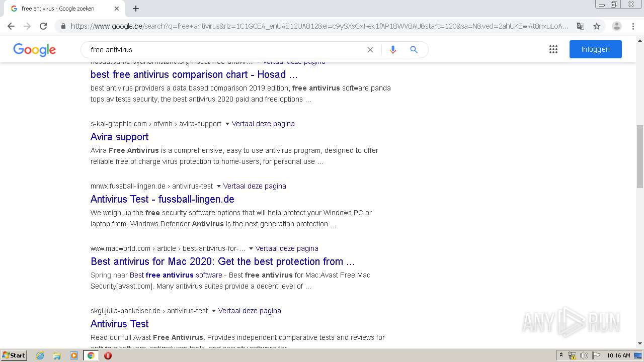Screen dimensions: 644x362
Task: Click the blue search magnifier icon
Action: point(414,50)
